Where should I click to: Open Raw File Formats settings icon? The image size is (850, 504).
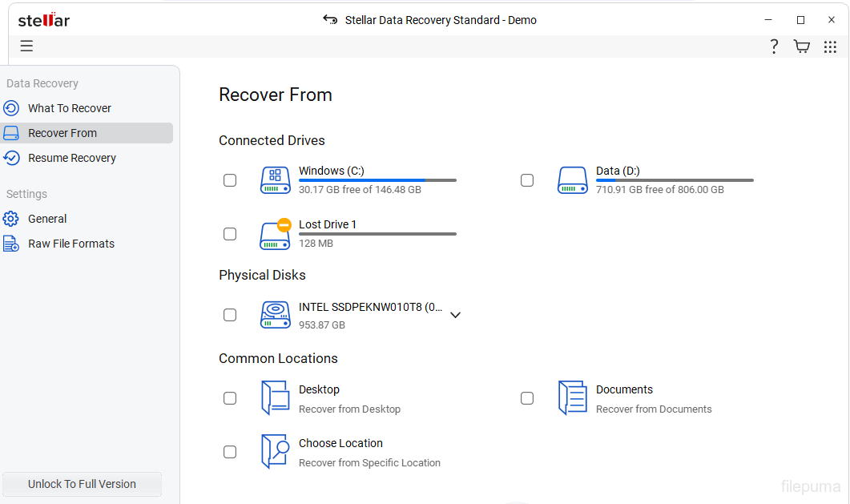coord(10,244)
